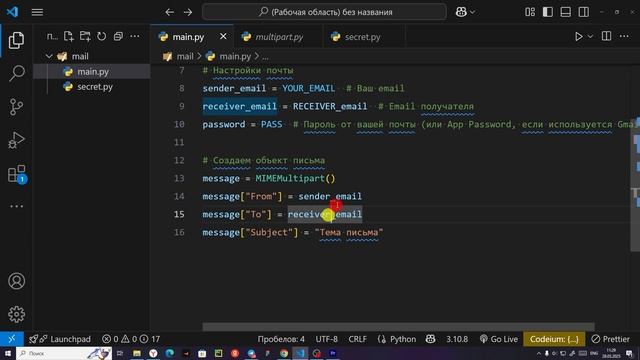Open the run options dropdown

(x=590, y=36)
